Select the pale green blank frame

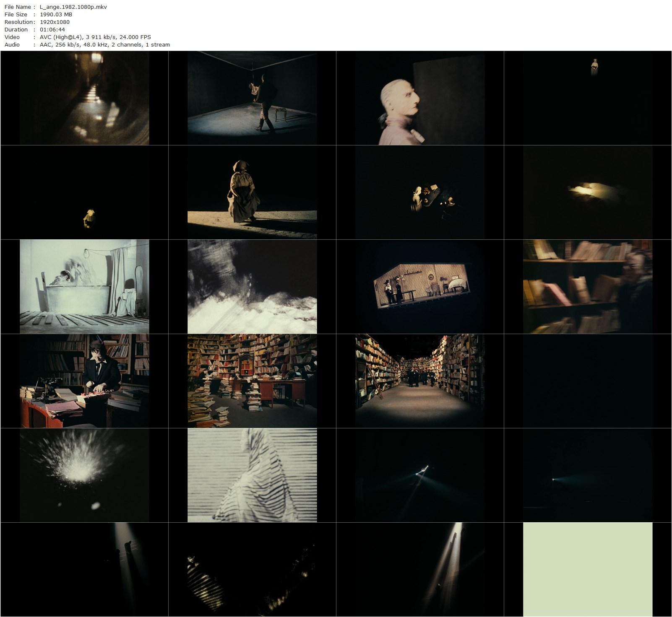pyautogui.click(x=588, y=569)
